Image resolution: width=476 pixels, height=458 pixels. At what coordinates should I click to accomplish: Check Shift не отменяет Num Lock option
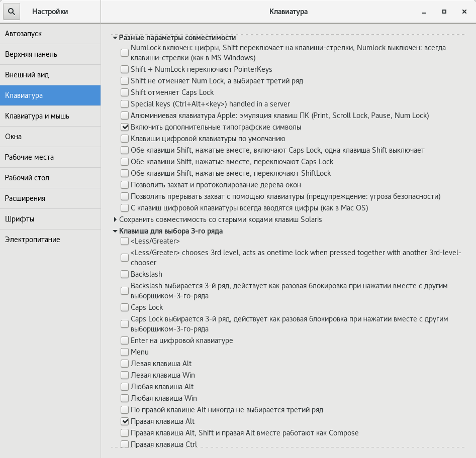coord(125,81)
